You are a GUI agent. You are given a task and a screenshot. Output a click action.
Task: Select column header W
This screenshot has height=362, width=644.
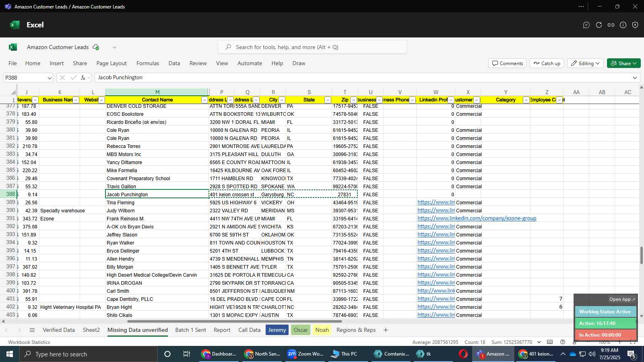point(436,92)
